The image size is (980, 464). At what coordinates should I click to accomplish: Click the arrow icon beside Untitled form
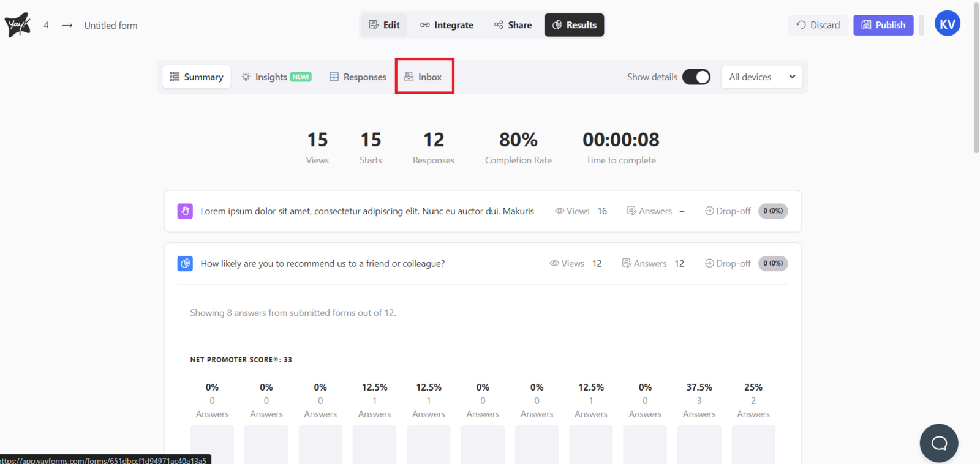67,25
